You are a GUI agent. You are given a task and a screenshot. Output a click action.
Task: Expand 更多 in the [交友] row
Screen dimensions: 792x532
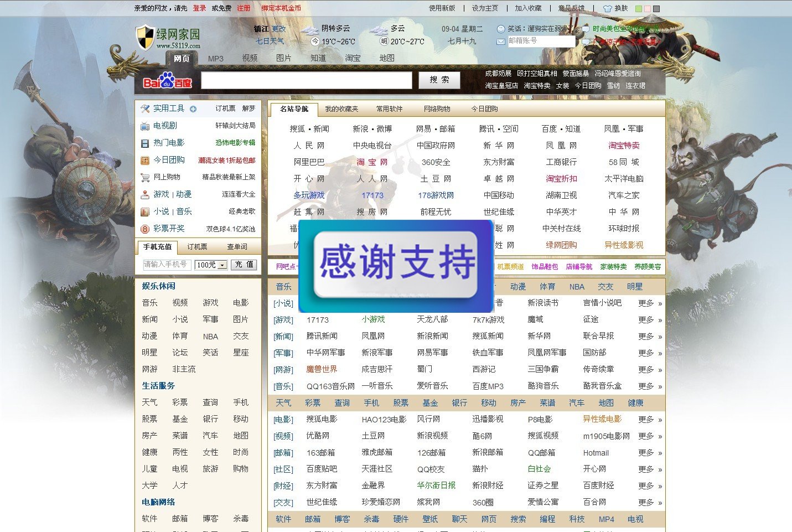650,503
